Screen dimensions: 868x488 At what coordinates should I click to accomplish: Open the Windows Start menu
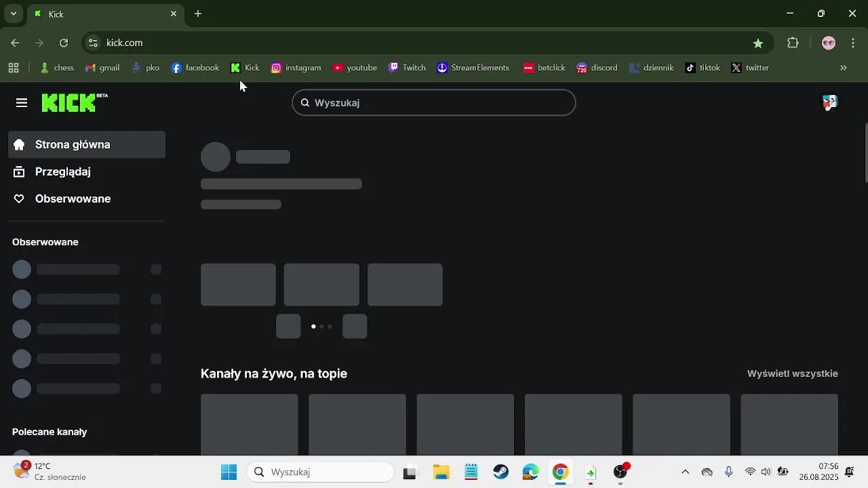[229, 472]
